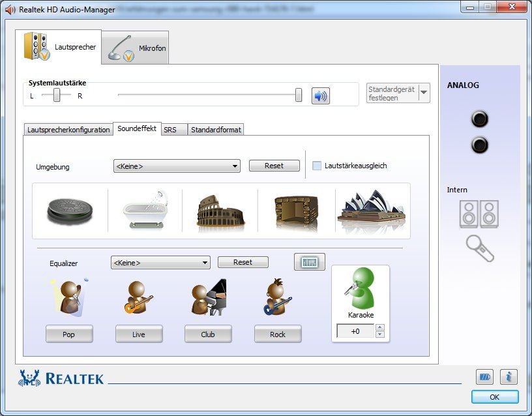The width and height of the screenshot is (532, 416).
Task: Click the internal microphone icon
Action: pyautogui.click(x=480, y=248)
